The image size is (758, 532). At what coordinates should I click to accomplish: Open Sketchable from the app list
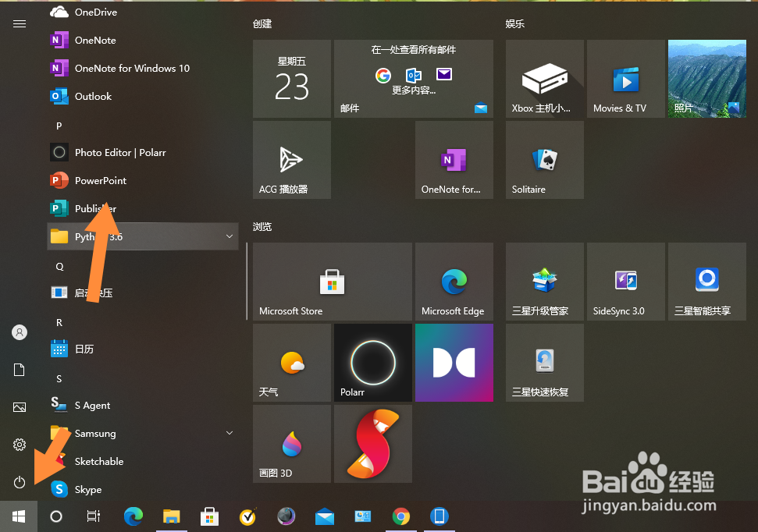click(143, 461)
